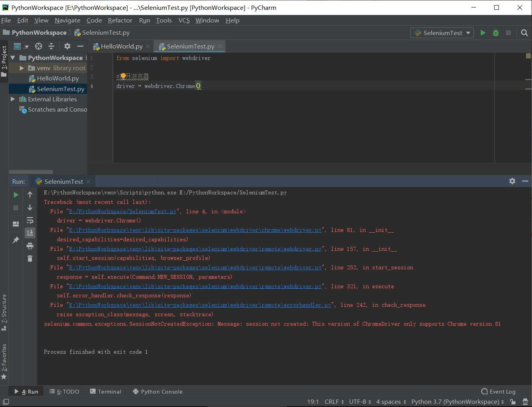Close the HelloWorld.py editor tab
Image resolution: width=532 pixels, height=407 pixels.
point(148,47)
